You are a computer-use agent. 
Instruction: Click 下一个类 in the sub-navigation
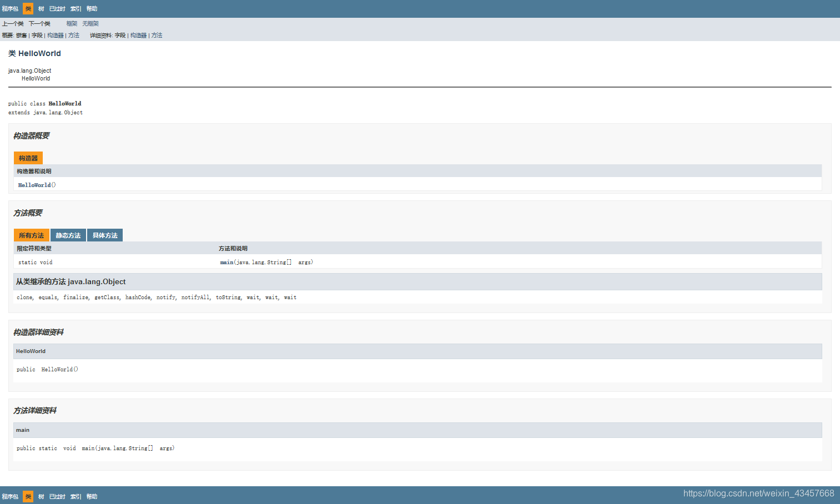(39, 24)
